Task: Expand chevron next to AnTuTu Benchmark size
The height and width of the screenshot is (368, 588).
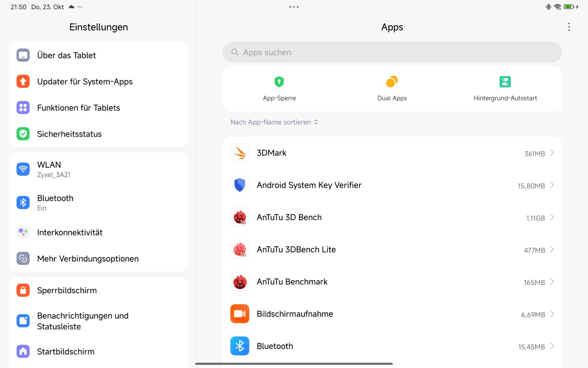Action: (552, 282)
